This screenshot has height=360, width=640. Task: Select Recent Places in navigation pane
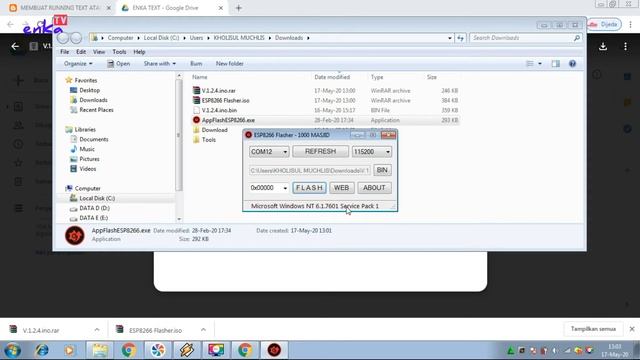tap(96, 110)
